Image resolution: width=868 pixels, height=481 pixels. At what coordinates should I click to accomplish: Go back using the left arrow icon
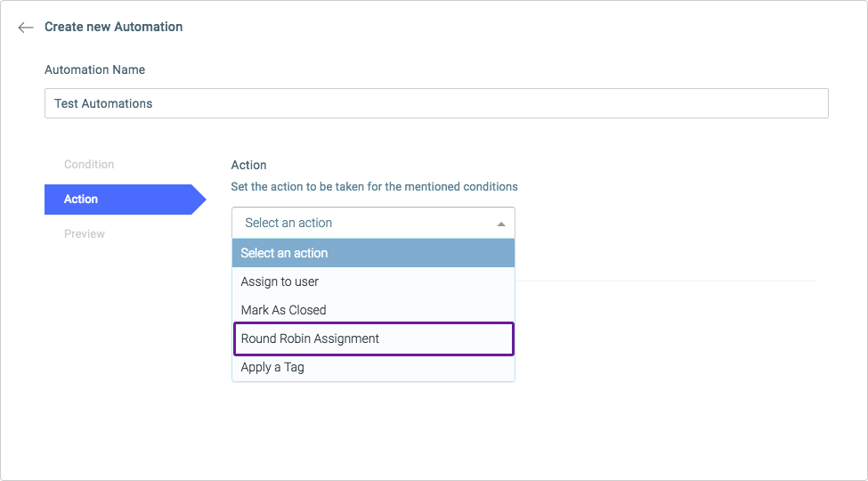[26, 27]
